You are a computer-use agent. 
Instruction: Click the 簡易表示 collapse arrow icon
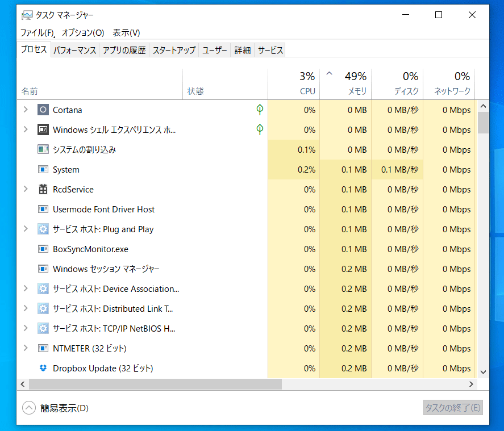point(29,408)
